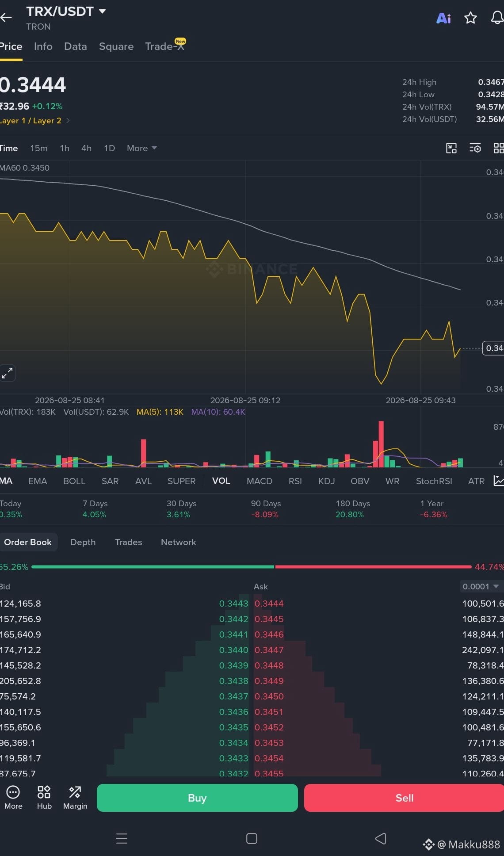Viewport: 504px width, 856px height.
Task: Toggle the MACD indicator
Action: click(260, 481)
